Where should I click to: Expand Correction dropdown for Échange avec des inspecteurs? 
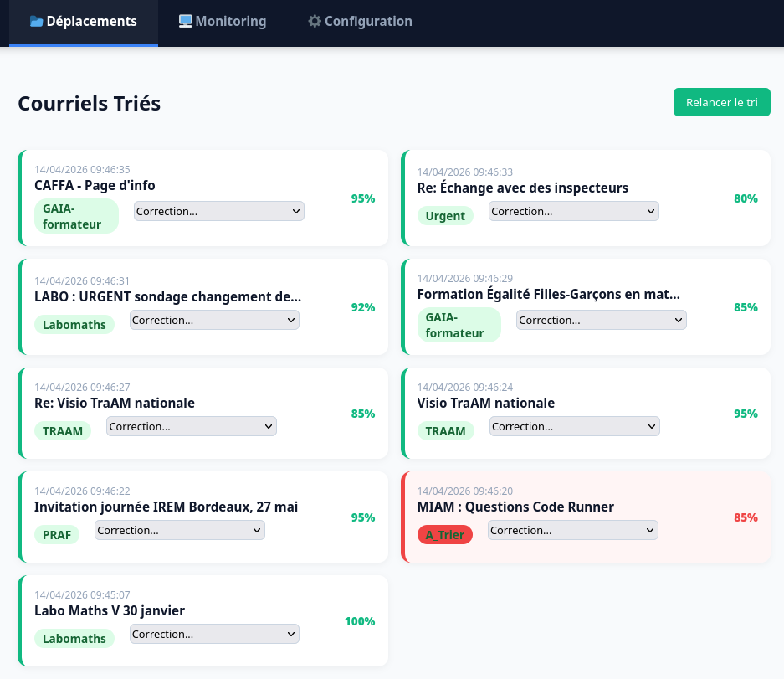tap(573, 211)
